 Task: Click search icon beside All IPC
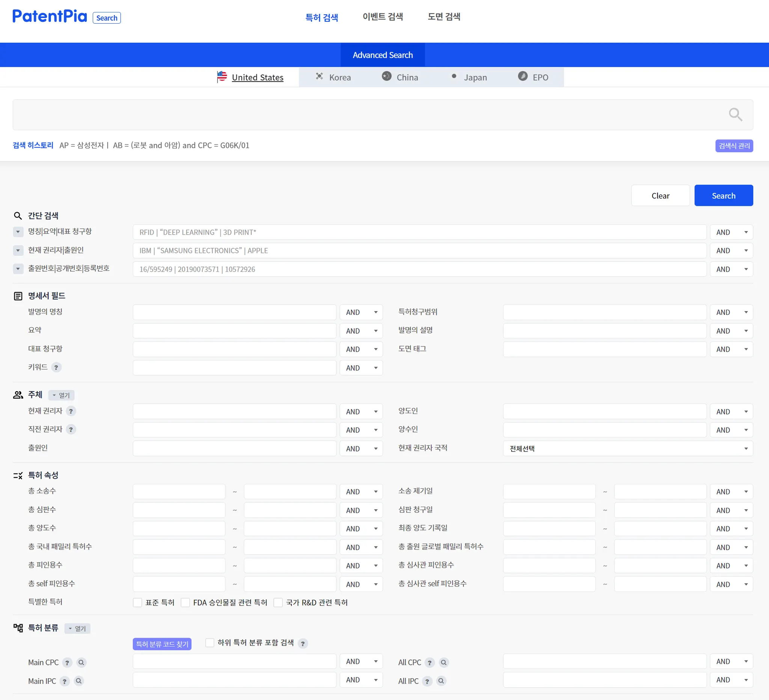coord(441,681)
